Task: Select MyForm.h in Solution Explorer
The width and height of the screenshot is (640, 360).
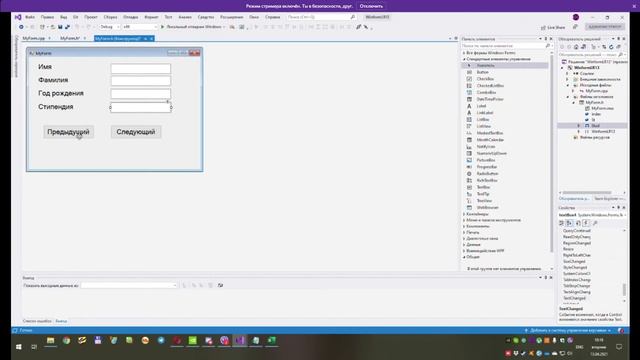Action: tap(594, 102)
